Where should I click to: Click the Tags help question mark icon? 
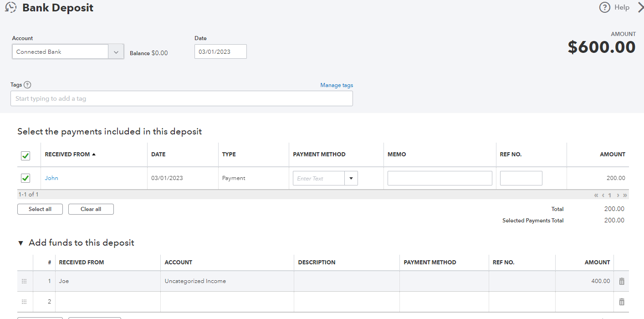click(x=27, y=85)
